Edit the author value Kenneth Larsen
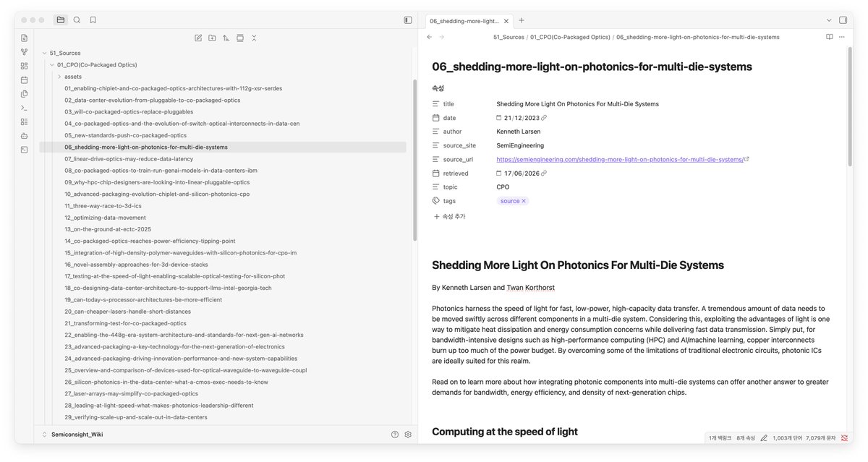Image resolution: width=868 pixels, height=462 pixels. point(518,132)
